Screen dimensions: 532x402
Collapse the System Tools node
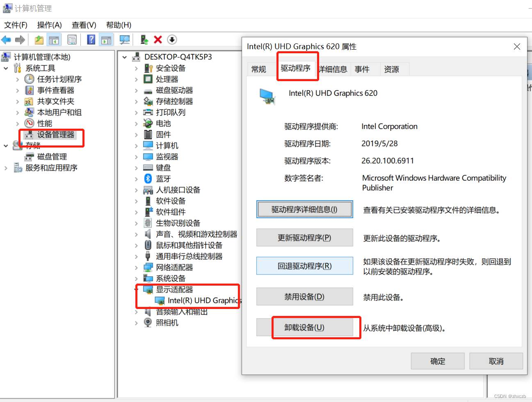6,68
